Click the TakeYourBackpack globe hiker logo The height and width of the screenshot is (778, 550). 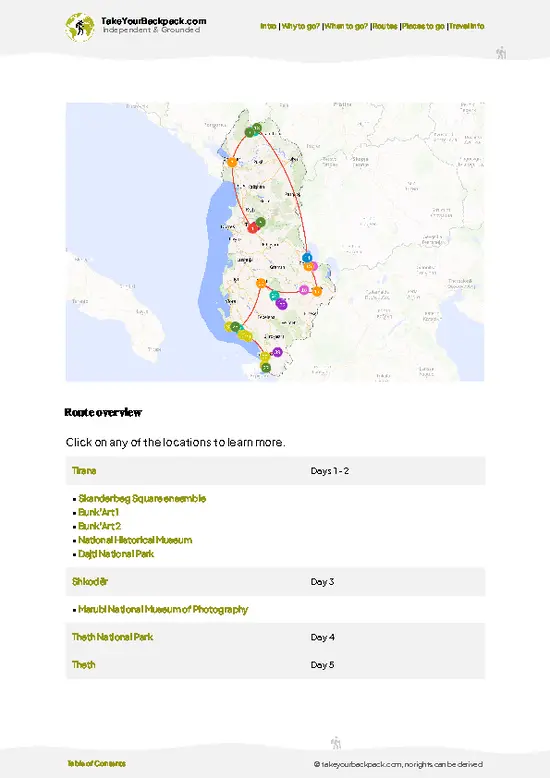[79, 27]
